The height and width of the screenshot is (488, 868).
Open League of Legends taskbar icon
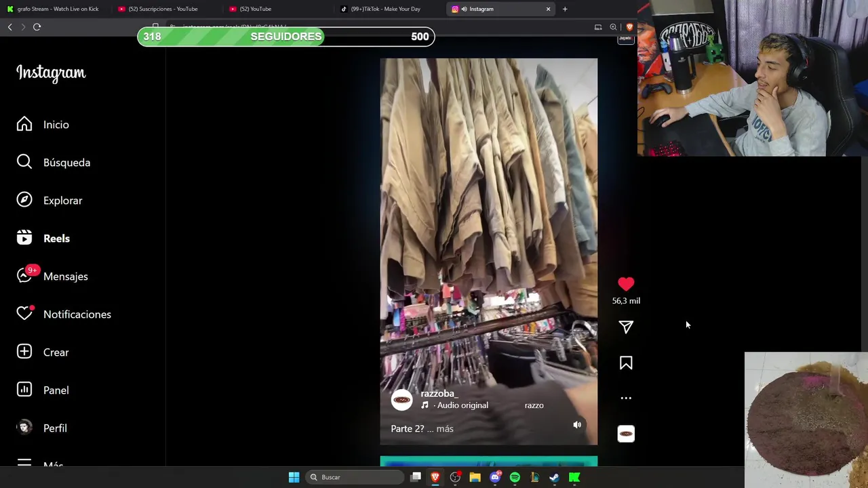point(534,477)
